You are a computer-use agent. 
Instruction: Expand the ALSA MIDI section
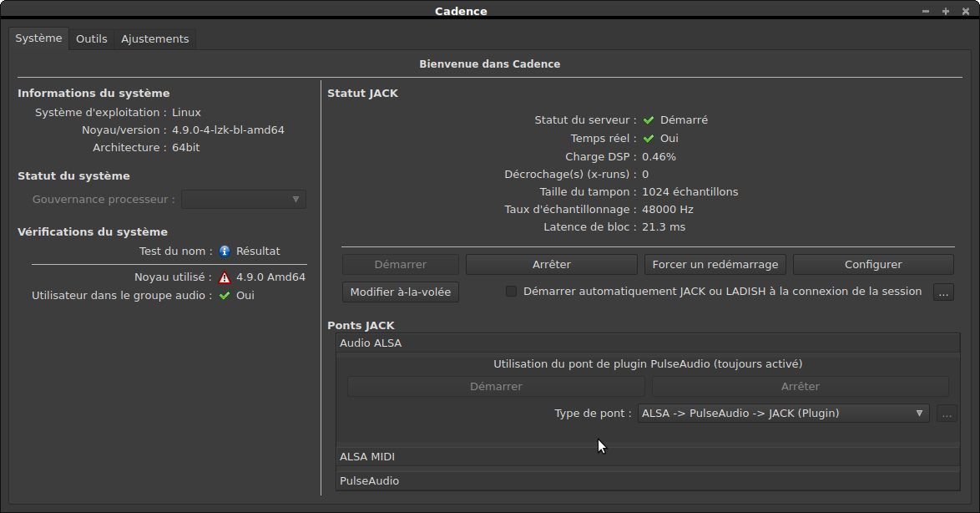coord(648,457)
